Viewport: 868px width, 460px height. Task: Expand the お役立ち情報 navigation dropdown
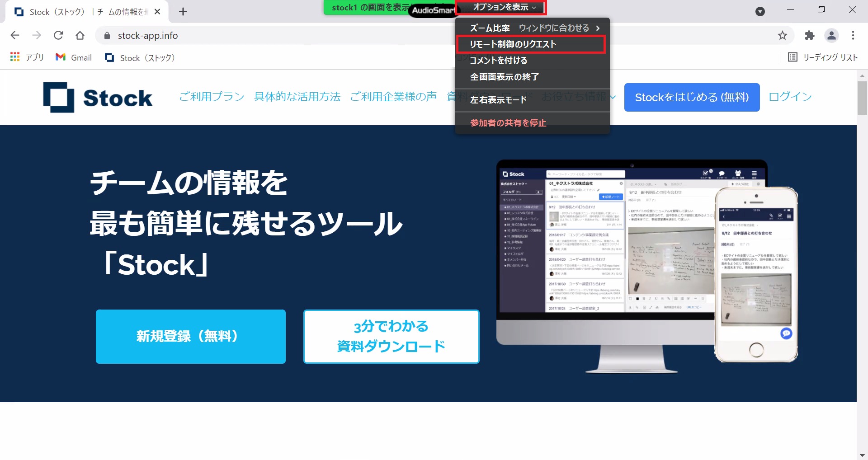point(575,96)
